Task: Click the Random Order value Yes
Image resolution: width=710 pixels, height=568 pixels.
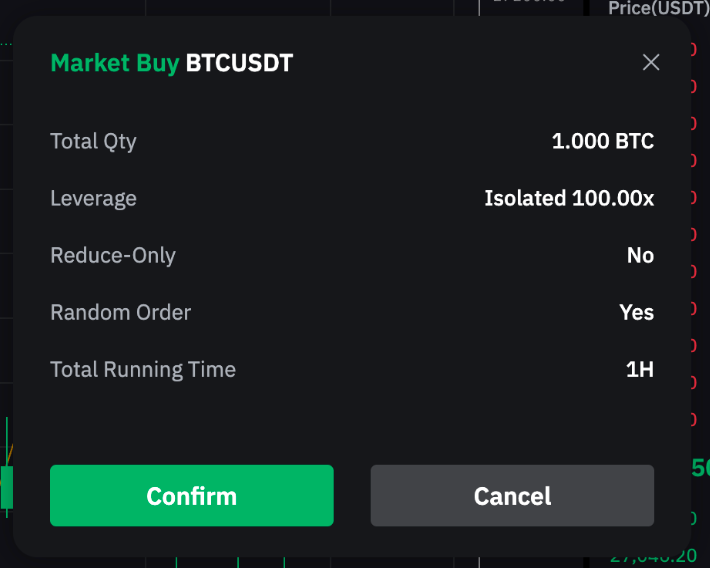Action: click(x=636, y=312)
